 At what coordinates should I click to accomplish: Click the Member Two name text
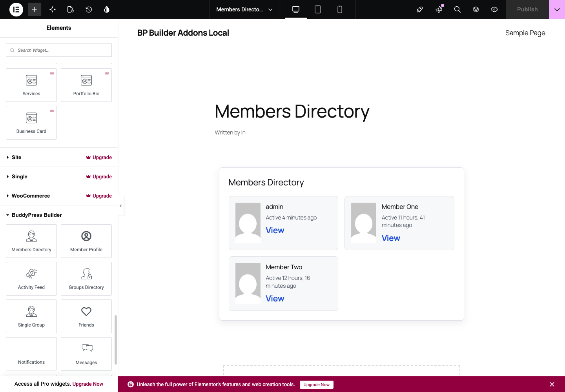pos(284,267)
